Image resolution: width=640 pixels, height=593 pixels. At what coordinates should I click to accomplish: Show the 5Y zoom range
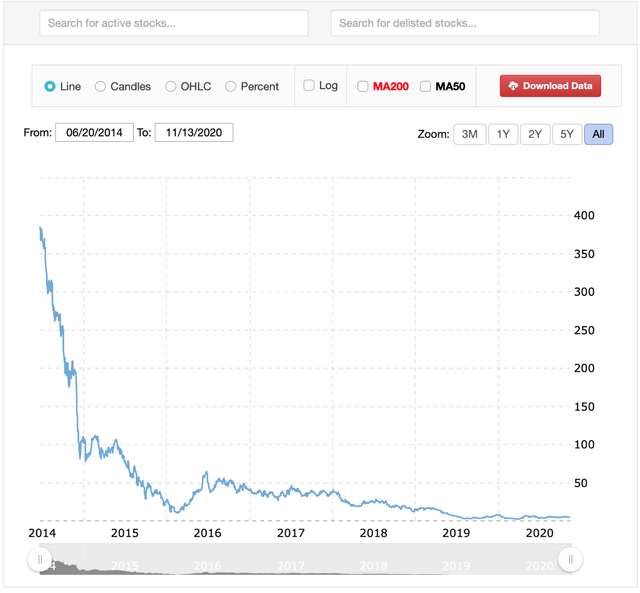point(566,134)
